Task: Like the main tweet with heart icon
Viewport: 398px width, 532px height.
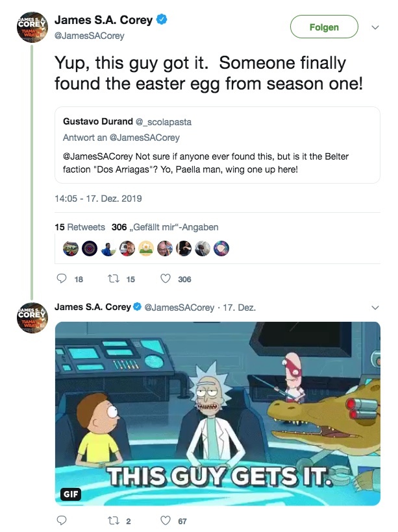Action: pyautogui.click(x=166, y=279)
